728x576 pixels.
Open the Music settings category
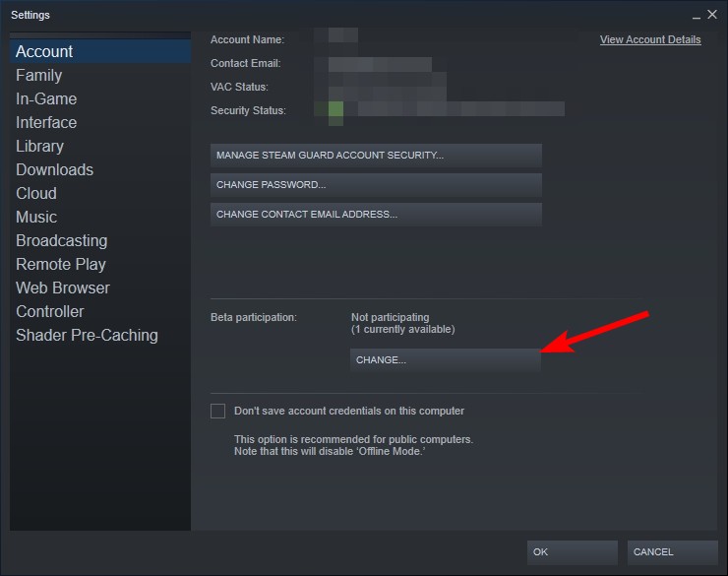point(36,217)
